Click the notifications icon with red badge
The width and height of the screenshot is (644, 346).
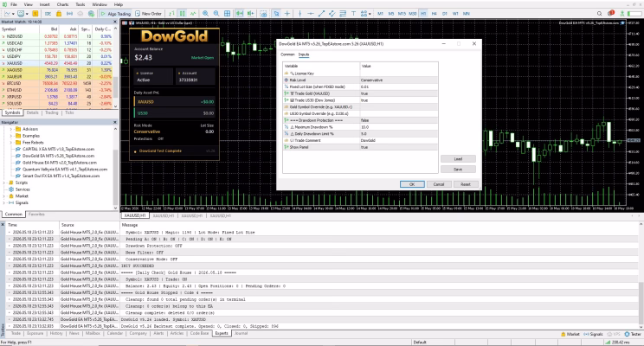click(x=611, y=14)
